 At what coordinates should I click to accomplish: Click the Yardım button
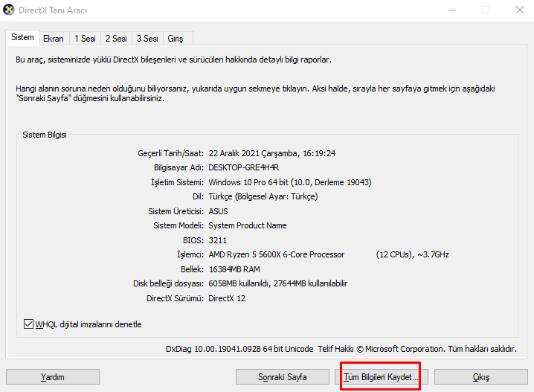53,376
